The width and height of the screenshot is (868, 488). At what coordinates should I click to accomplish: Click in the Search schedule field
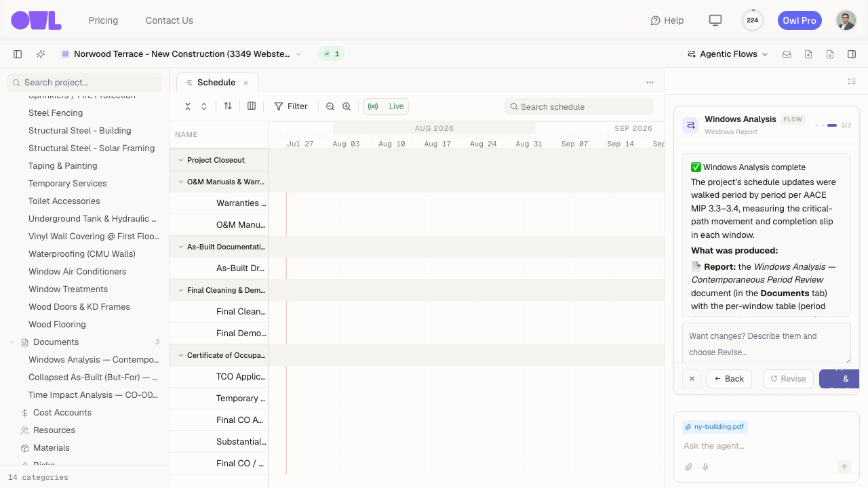(x=579, y=106)
